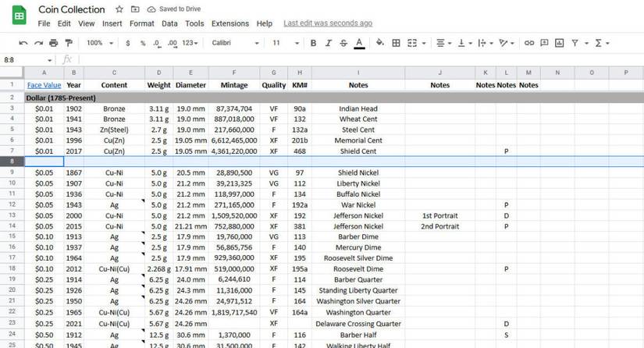
Task: Click the Insert chart icon
Action: 559,43
